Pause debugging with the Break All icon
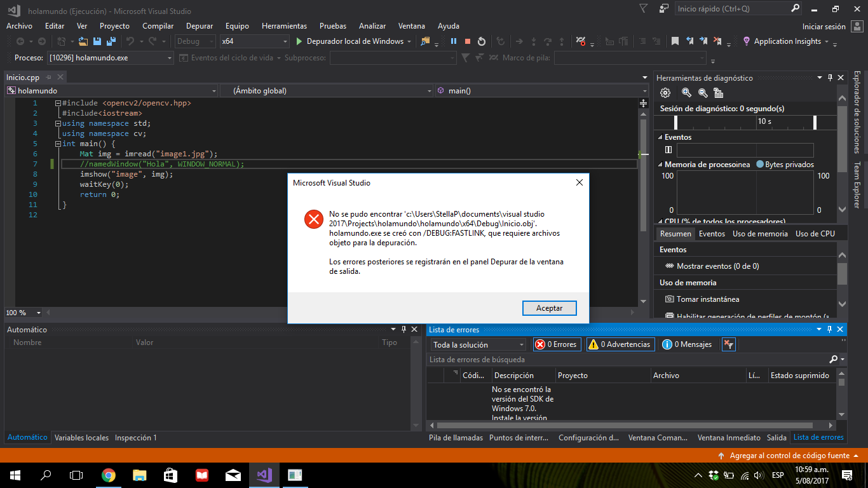 pos(454,41)
